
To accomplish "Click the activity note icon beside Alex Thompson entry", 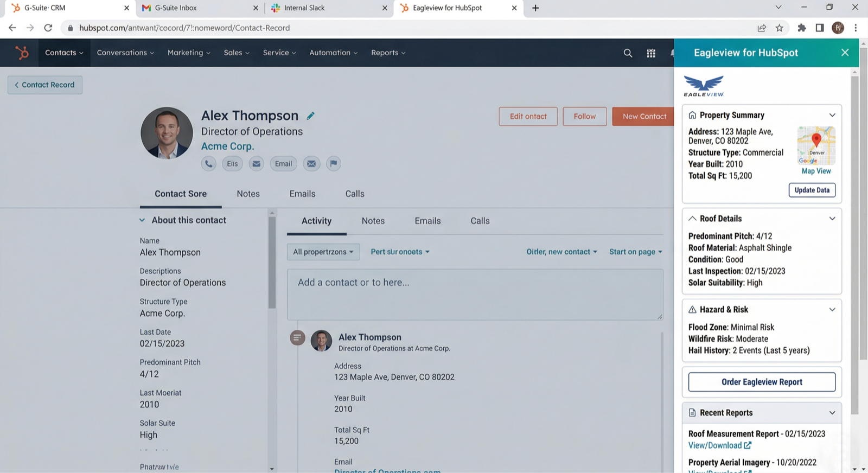I will coord(297,337).
